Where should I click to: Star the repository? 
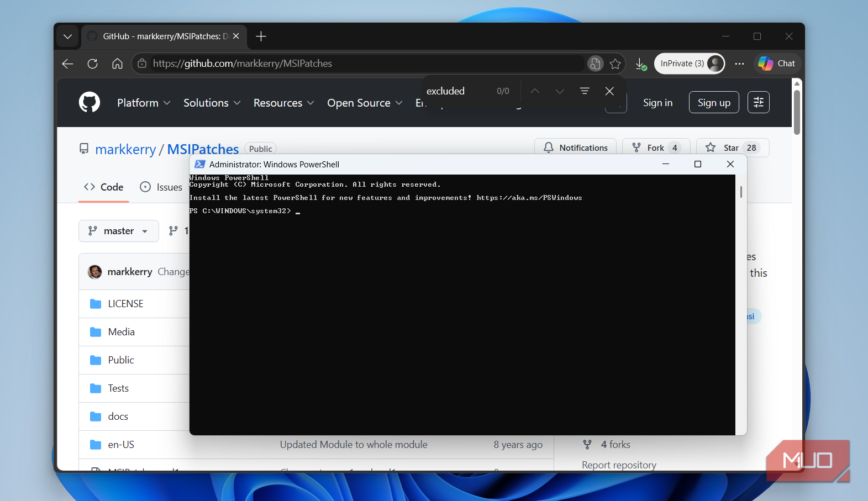pos(733,147)
